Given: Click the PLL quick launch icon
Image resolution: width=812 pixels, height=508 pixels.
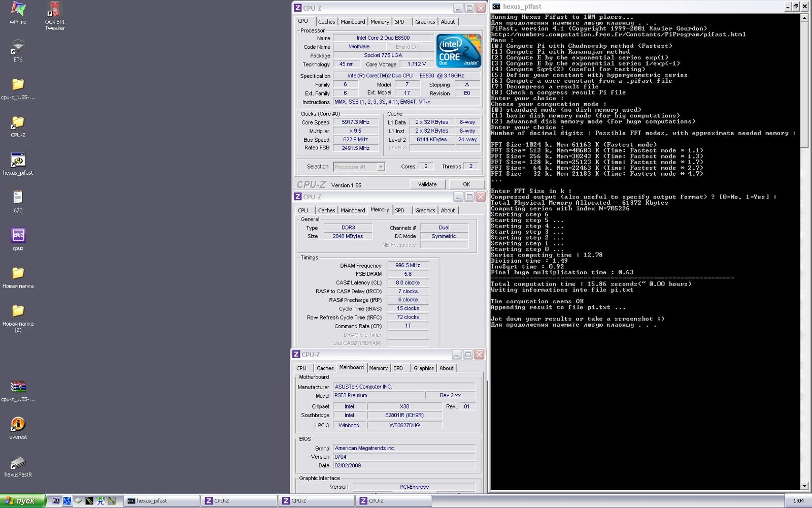Looking at the screenshot, I should [56, 501].
